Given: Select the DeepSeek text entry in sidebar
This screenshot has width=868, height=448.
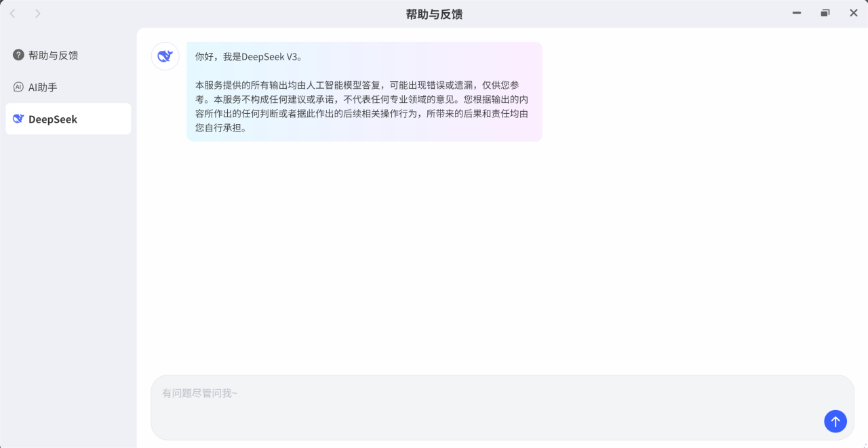Looking at the screenshot, I should pyautogui.click(x=53, y=119).
